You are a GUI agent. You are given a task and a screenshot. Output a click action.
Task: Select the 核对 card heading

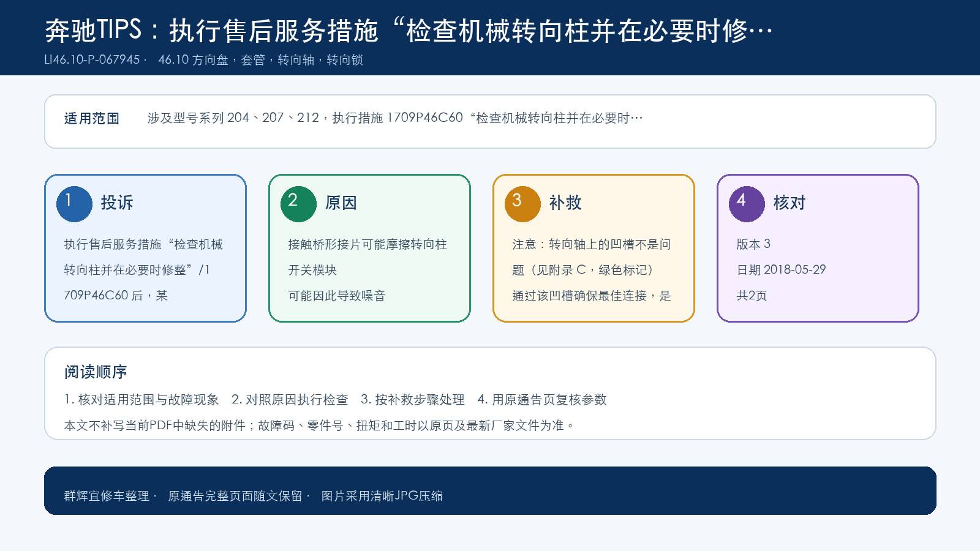click(790, 203)
